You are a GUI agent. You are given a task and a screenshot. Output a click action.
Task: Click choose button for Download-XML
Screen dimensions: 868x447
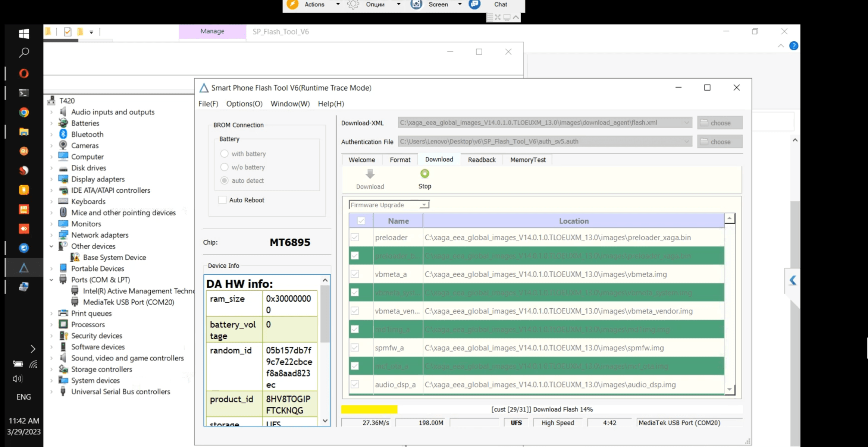point(720,123)
